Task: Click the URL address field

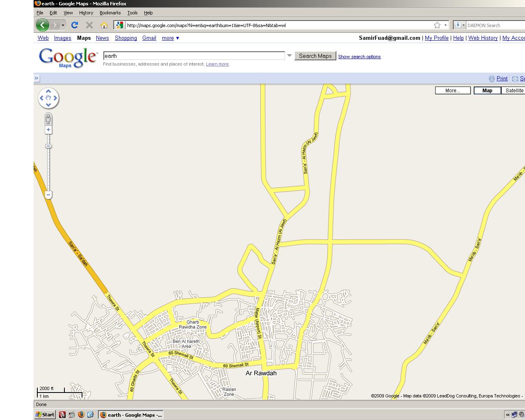Action: point(279,25)
